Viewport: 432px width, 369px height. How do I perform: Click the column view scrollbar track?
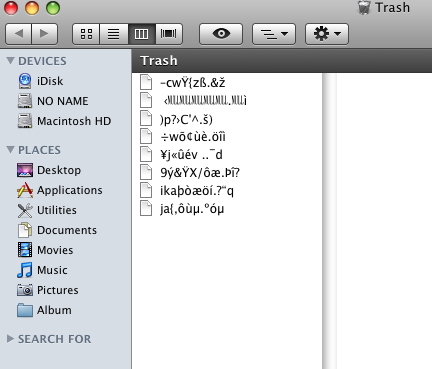(329, 220)
